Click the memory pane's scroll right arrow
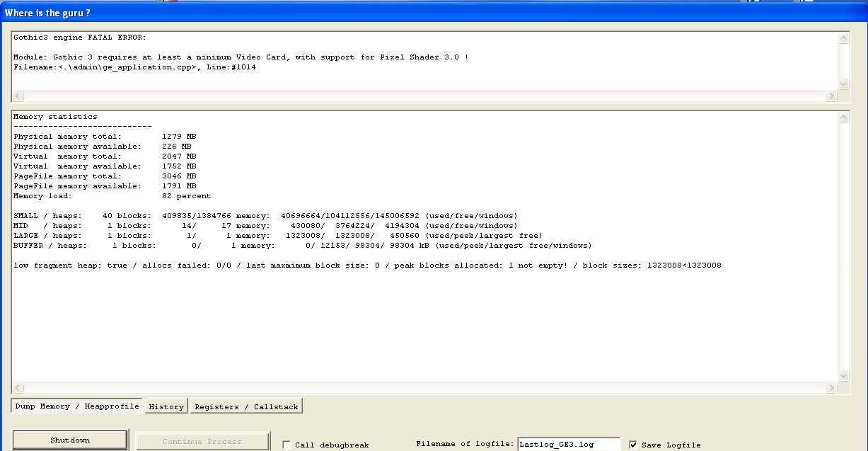 [831, 387]
